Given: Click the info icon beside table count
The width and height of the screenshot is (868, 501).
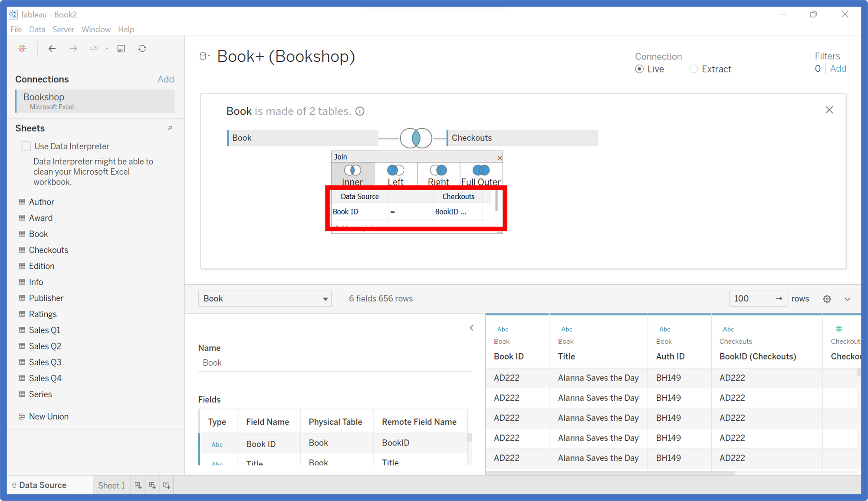Looking at the screenshot, I should [360, 112].
